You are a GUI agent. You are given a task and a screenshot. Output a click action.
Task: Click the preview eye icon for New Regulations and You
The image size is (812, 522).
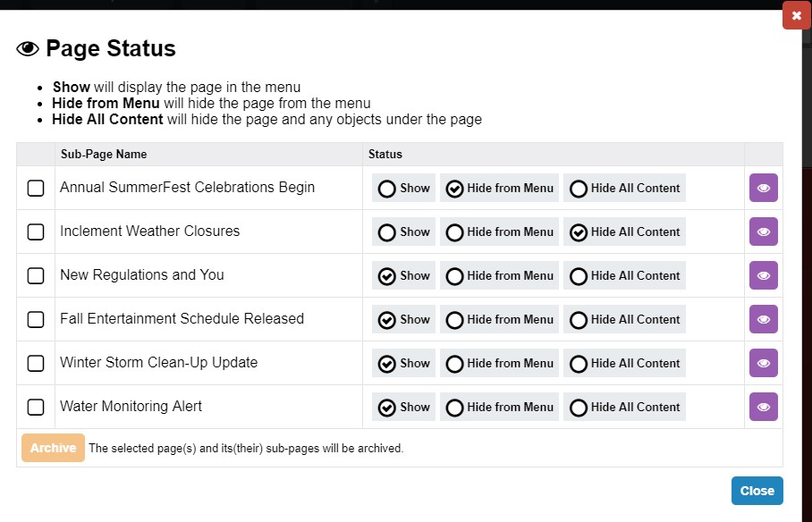[763, 275]
